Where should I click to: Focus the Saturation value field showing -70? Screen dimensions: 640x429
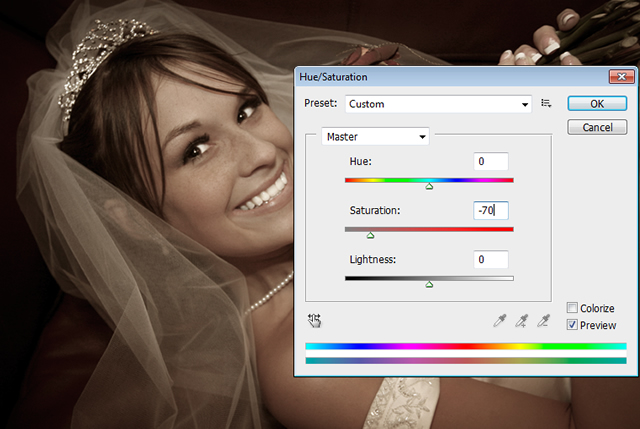[491, 211]
